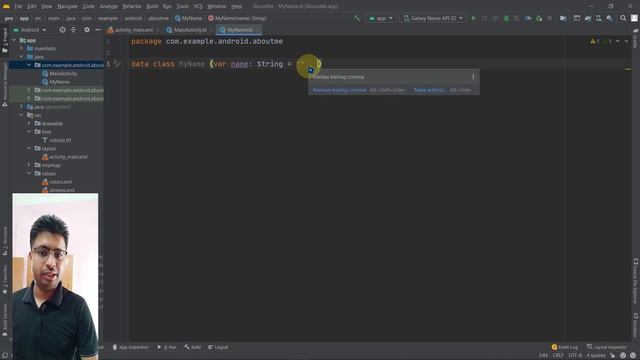Open the Layout Inspector
Viewport: 640px width, 360px height.
coord(607,347)
